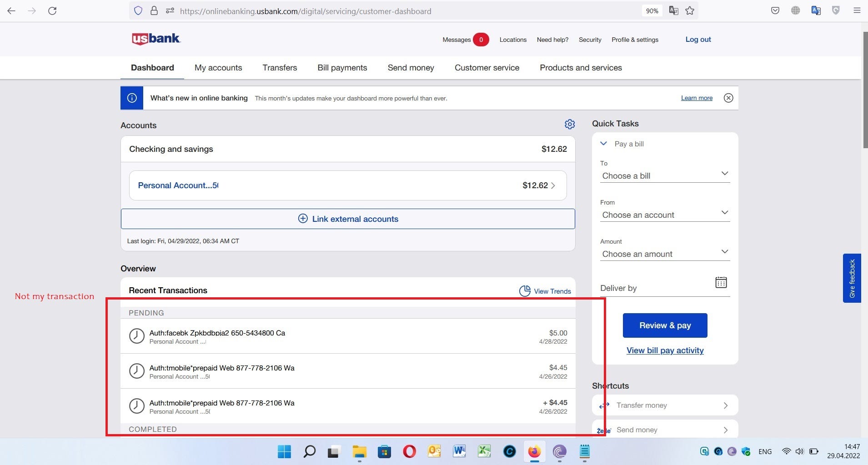This screenshot has width=868, height=465.
Task: Open the translate page icon in address bar
Action: [x=674, y=11]
